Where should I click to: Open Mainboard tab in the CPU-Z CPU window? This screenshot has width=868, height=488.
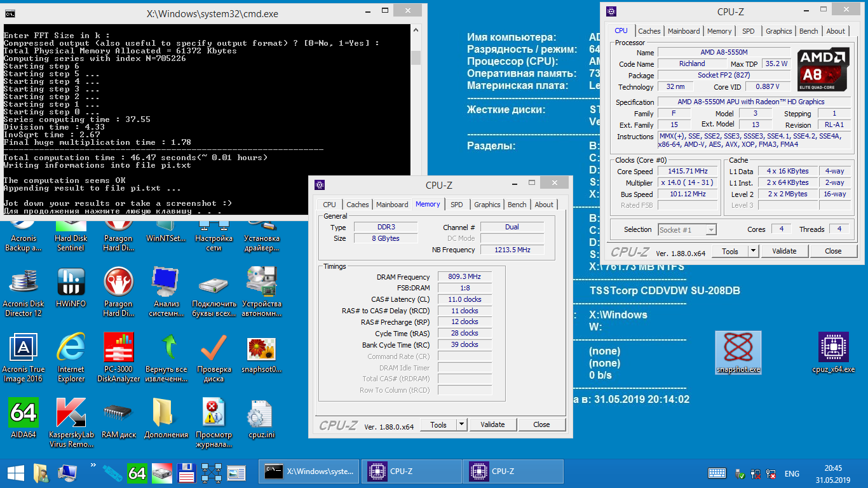point(684,31)
